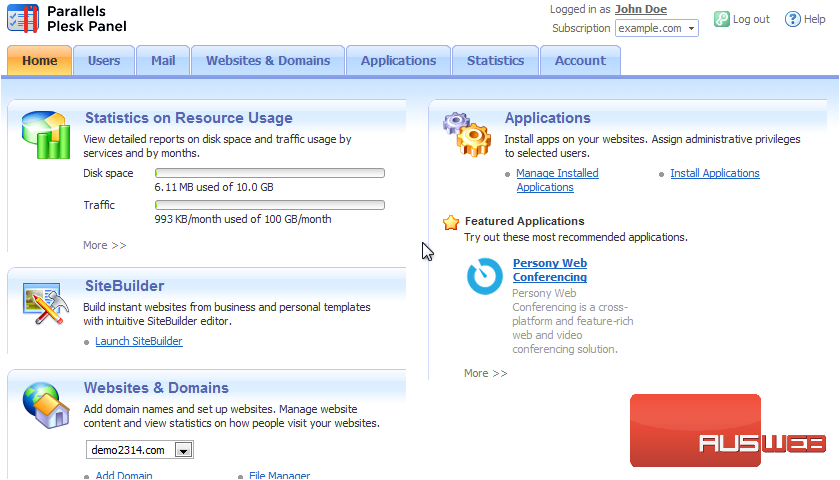Go to the Account tab
This screenshot has height=480, width=840.
[x=580, y=61]
